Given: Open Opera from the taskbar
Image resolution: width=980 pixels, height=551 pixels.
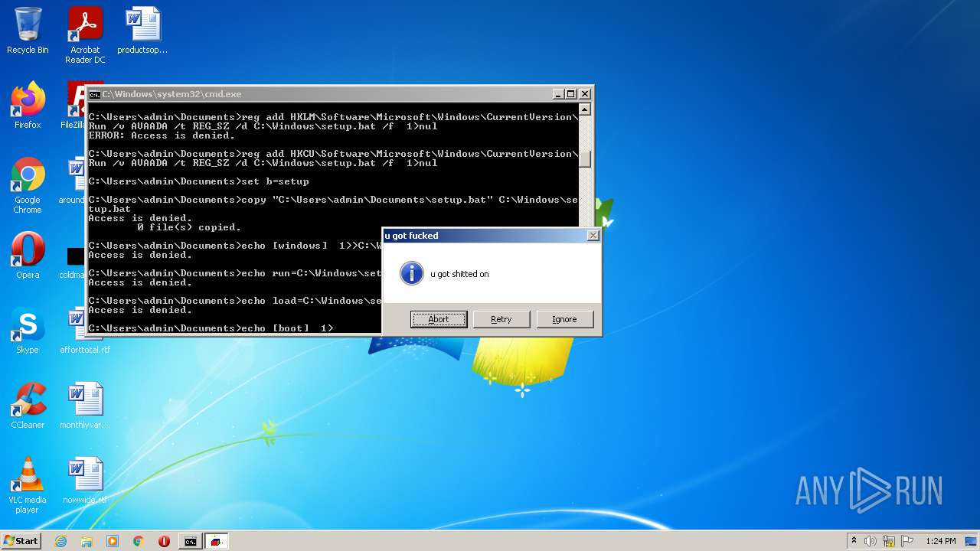Looking at the screenshot, I should (164, 541).
